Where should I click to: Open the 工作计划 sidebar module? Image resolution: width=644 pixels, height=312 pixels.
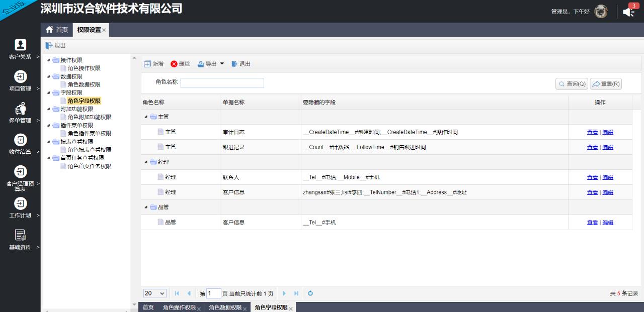20,208
